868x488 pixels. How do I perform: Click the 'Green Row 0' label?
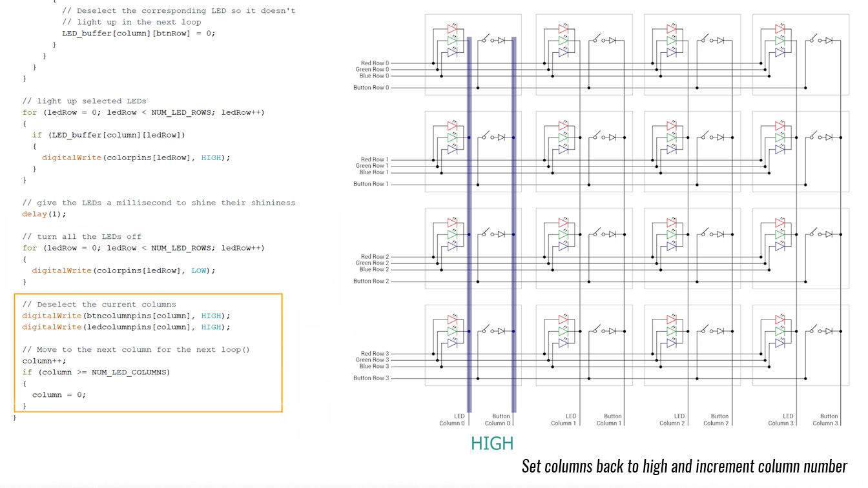tap(372, 70)
